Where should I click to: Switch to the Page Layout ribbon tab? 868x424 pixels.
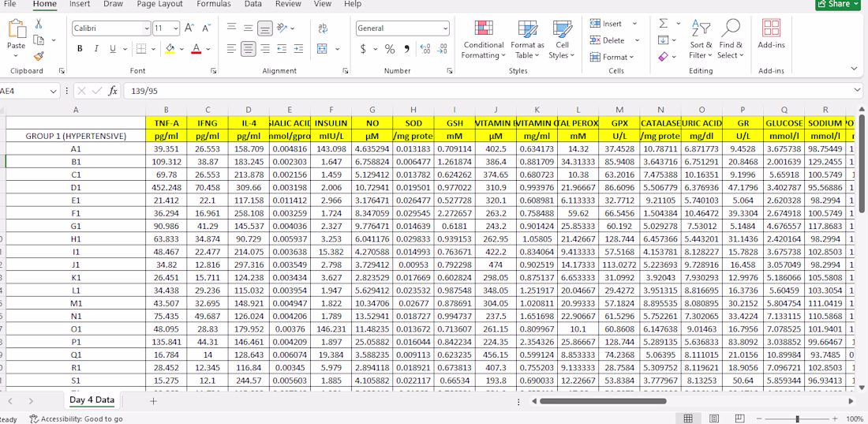click(x=159, y=4)
